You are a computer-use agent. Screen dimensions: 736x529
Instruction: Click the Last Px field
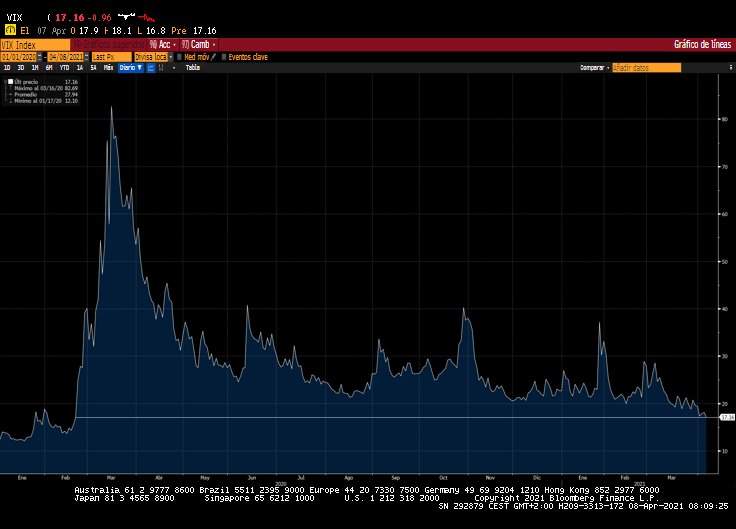(x=112, y=57)
